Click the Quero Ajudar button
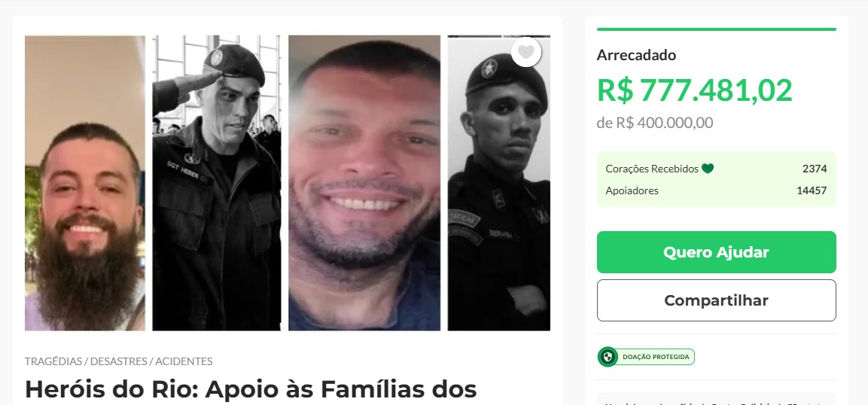868x405 pixels. click(717, 252)
